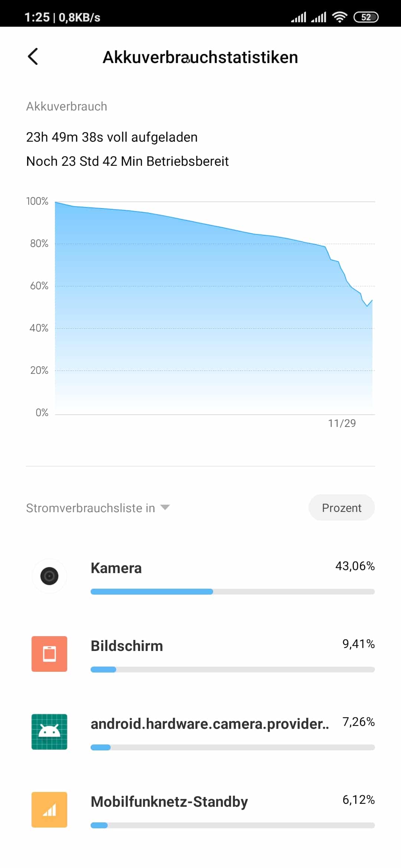This screenshot has width=401, height=868.
Task: Select the android.hardware.camera.provider entry
Action: pyautogui.click(x=200, y=732)
